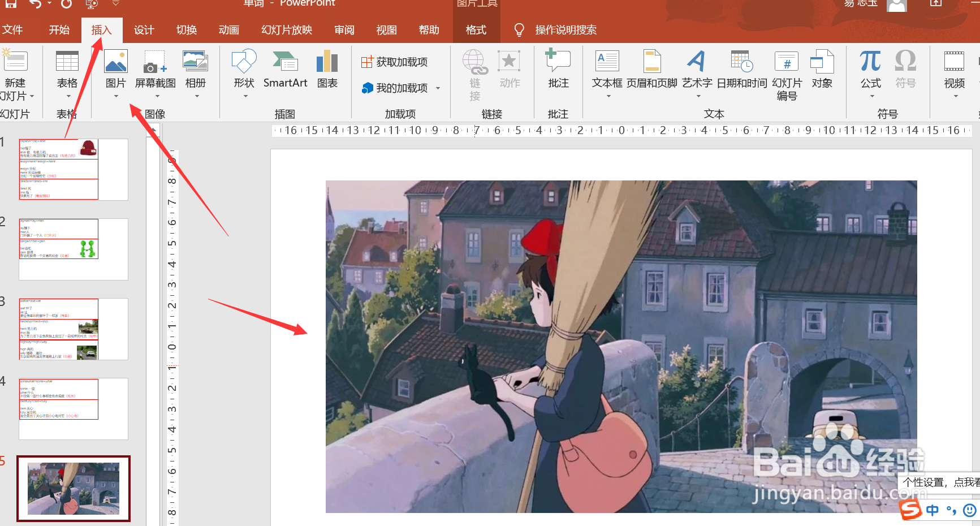
Task: Click the Sogou input 中 language toggle
Action: 932,510
